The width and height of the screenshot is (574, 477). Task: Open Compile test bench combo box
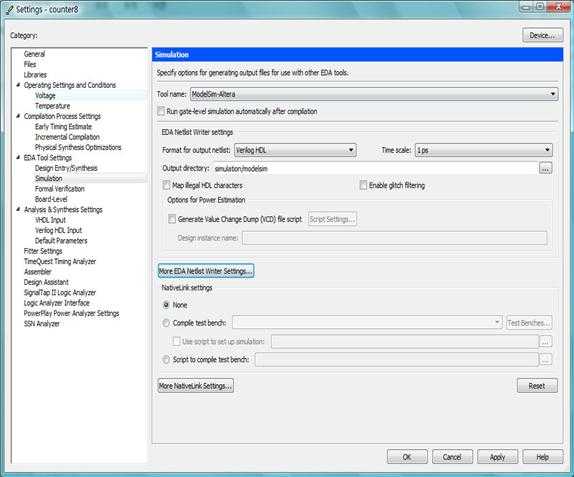pyautogui.click(x=367, y=323)
